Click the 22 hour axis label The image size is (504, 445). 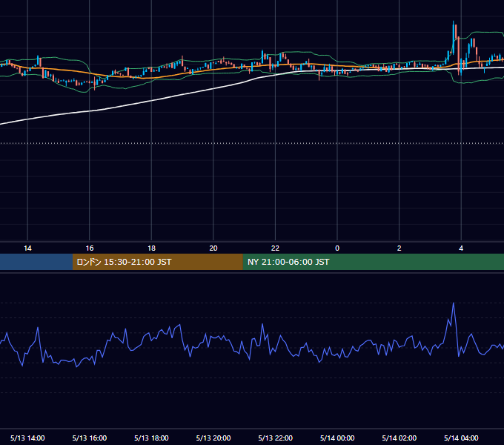(275, 248)
